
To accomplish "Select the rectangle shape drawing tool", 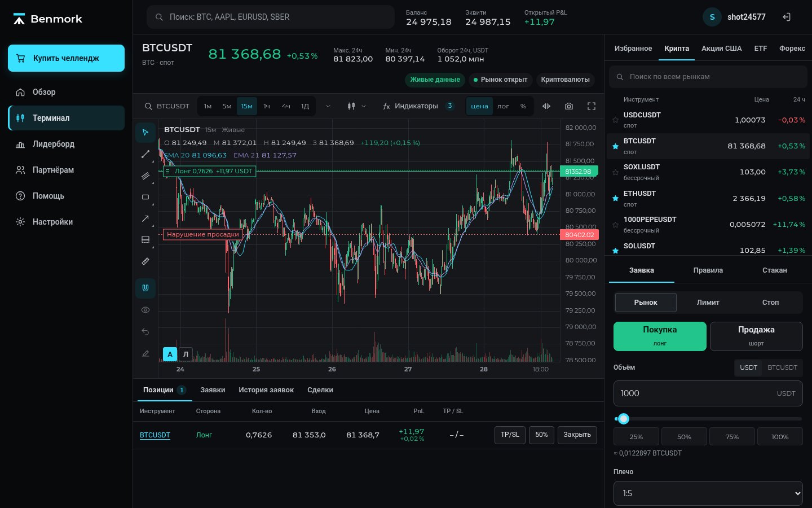I will coord(145,197).
